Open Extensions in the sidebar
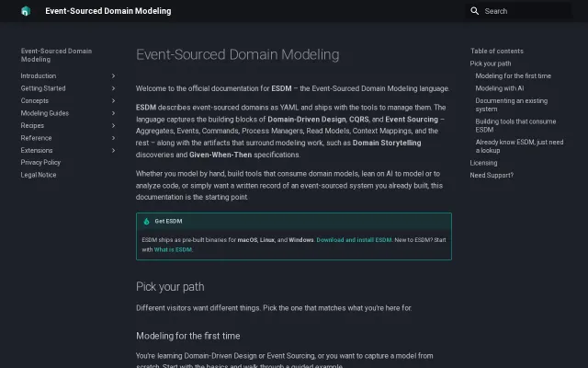Screen dimensions: 588x368 click(37, 150)
